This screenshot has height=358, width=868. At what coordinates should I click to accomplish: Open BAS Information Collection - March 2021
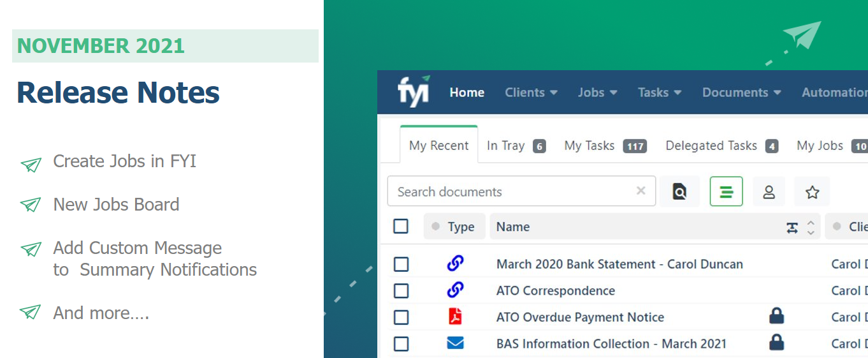(611, 344)
